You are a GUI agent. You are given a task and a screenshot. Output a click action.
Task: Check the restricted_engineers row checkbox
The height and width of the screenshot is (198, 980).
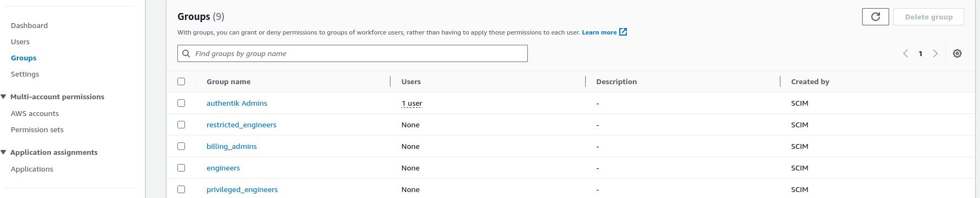click(181, 125)
